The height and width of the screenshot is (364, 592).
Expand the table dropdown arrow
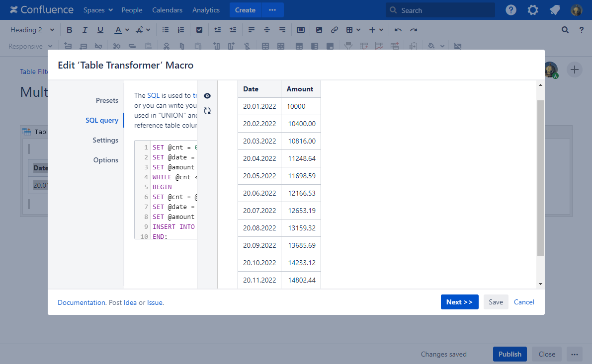[x=358, y=30]
